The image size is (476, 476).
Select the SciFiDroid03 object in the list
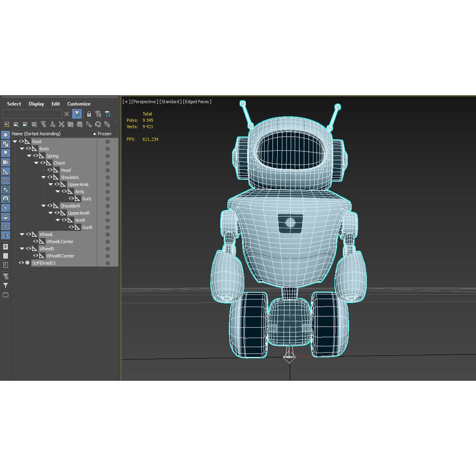click(x=44, y=263)
